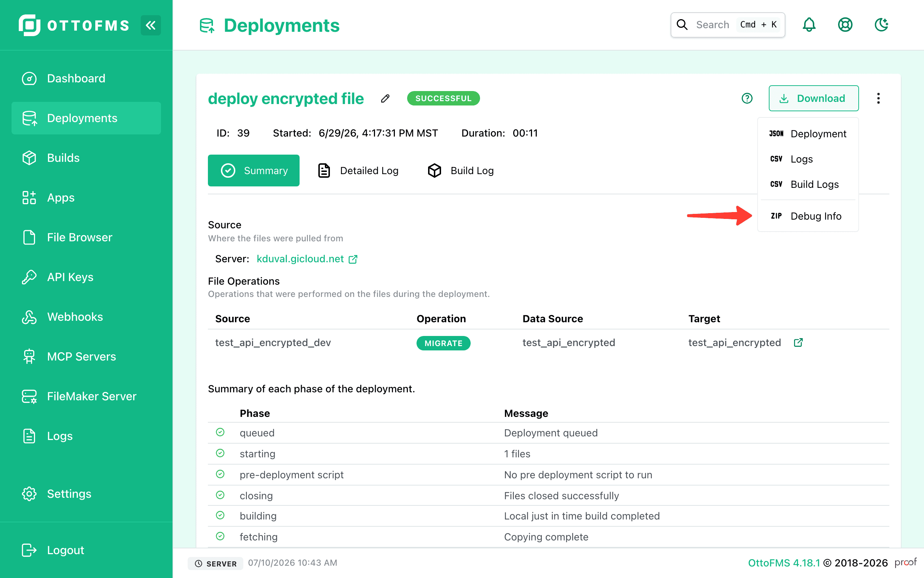Download Logs as CSV

tap(807, 159)
